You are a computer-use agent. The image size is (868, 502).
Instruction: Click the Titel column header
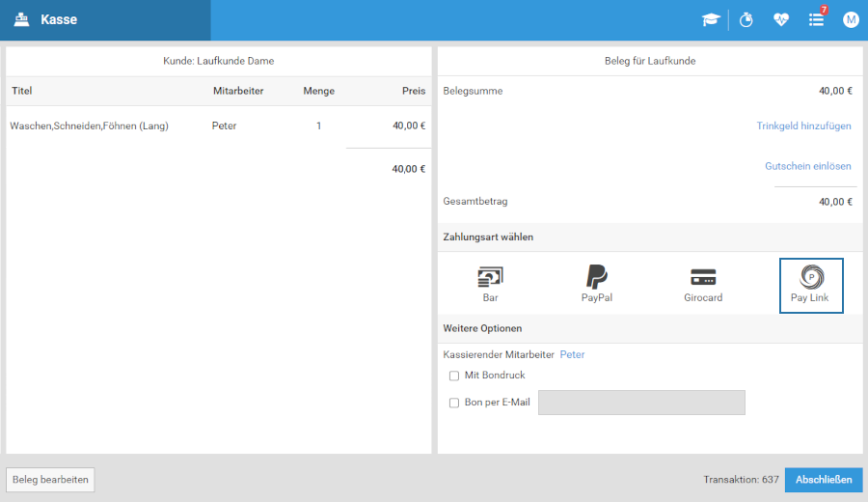coord(22,91)
